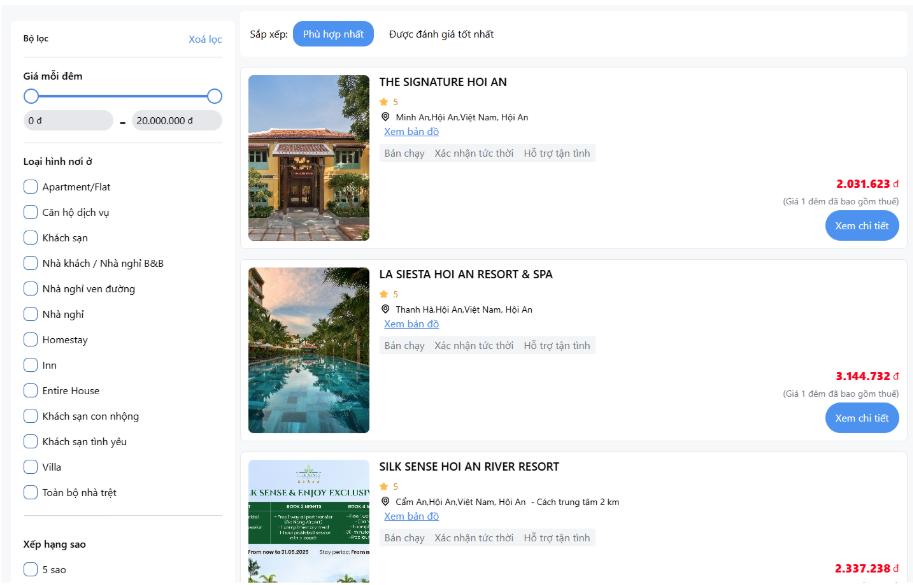Click Xem chi tiết for The Signature Hoi An

point(862,226)
